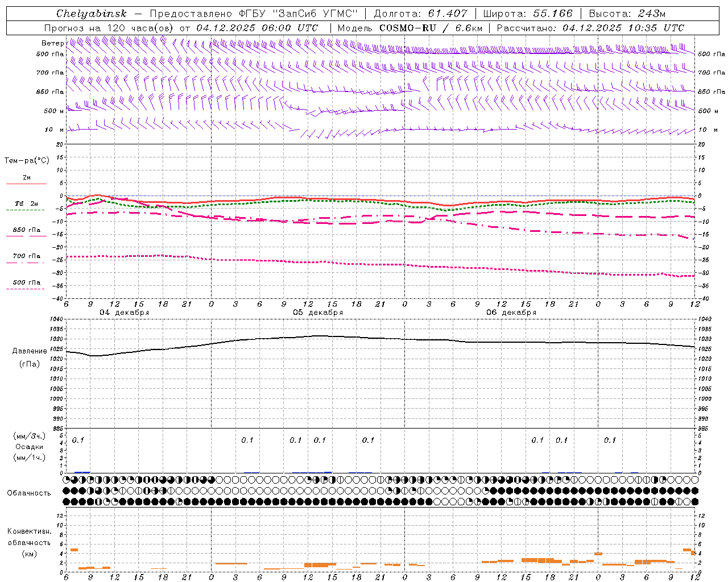This screenshot has width=728, height=582.
Task: Click the blue precipitation bar on 04 декабря
Action: pos(82,472)
